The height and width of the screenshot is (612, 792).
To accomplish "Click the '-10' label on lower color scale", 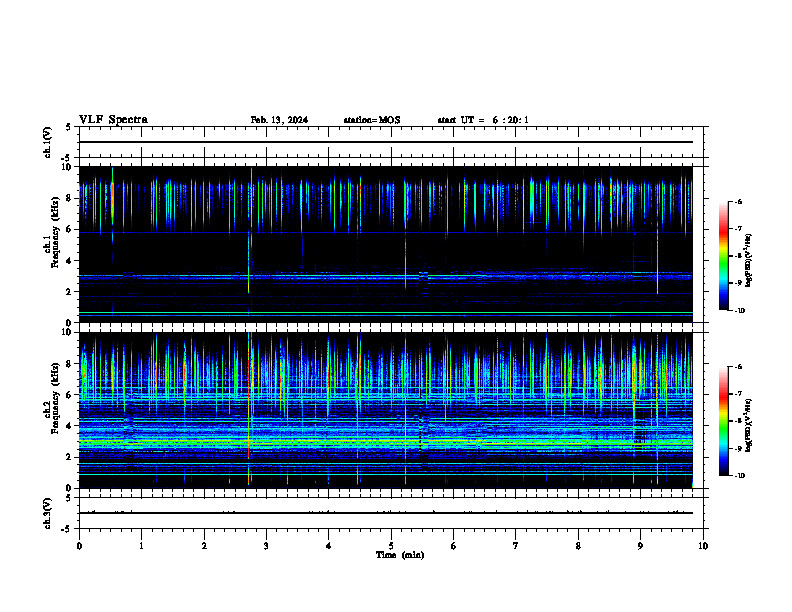I will tap(739, 476).
